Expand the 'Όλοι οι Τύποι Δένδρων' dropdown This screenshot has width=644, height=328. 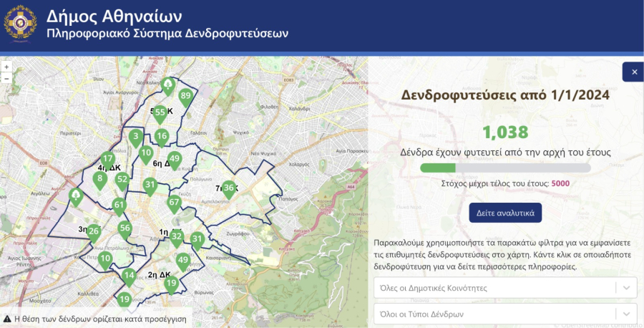point(504,314)
